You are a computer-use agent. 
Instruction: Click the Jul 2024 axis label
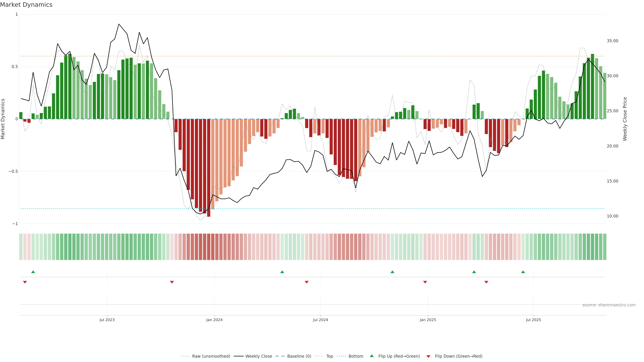click(x=320, y=320)
